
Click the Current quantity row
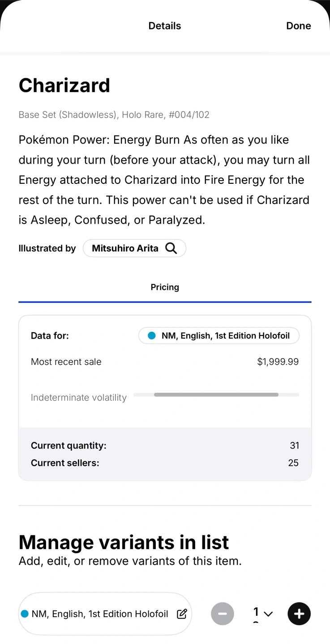pos(165,445)
